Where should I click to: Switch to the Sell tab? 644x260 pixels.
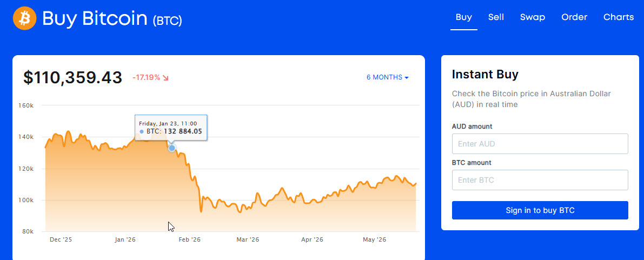tap(496, 17)
